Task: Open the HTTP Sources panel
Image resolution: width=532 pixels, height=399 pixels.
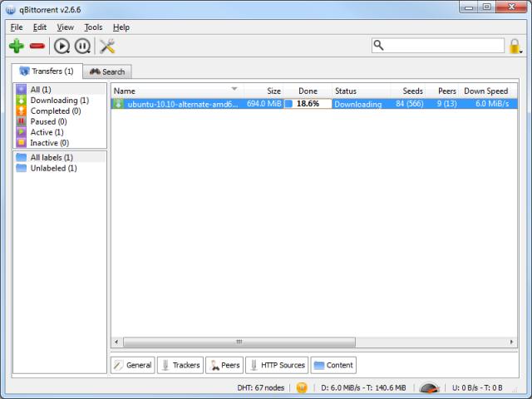Action: click(276, 365)
